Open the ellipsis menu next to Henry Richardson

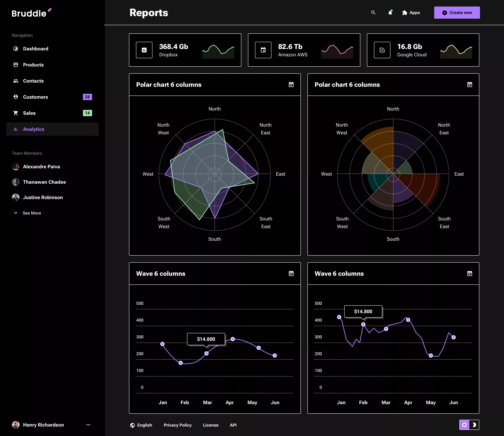coord(88,425)
